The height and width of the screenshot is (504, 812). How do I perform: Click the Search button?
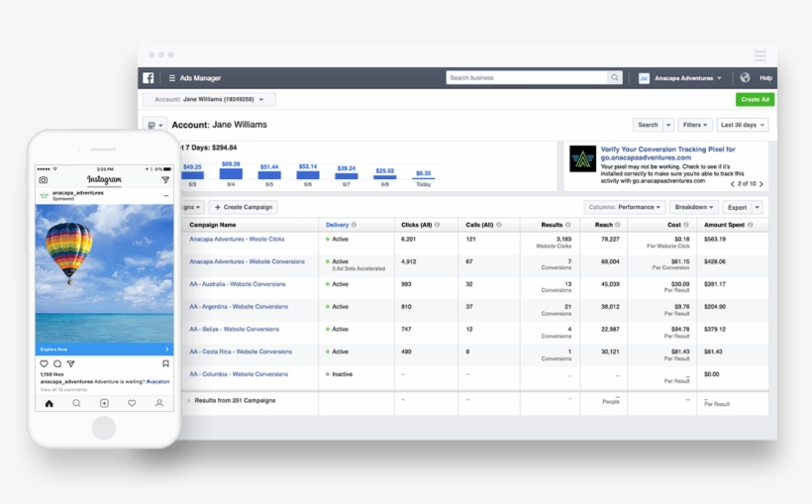pyautogui.click(x=648, y=125)
